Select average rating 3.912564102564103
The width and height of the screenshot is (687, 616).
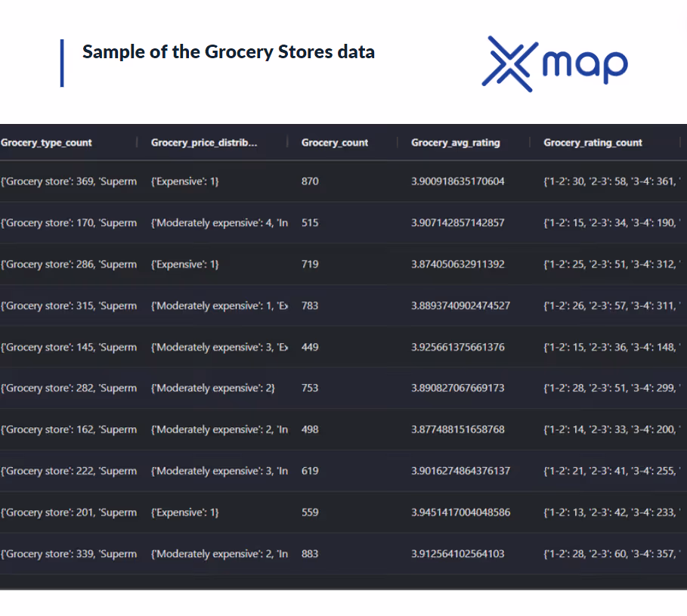click(458, 554)
